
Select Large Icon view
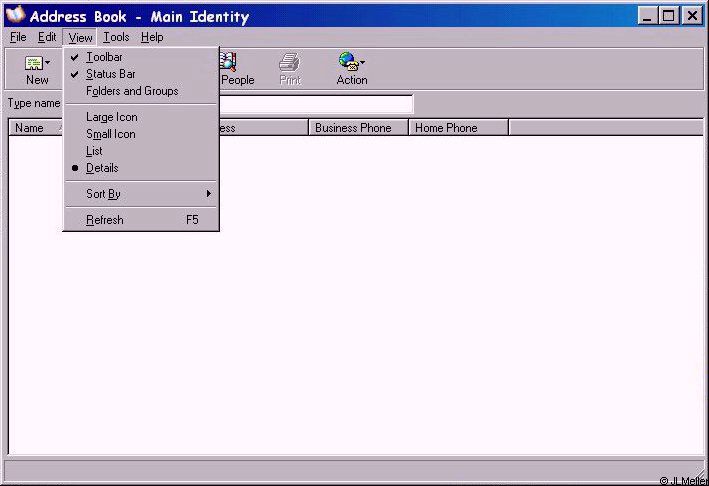pos(141,117)
